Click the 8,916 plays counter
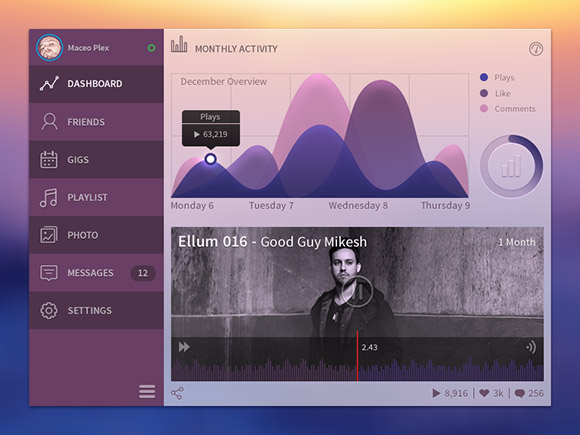 [x=450, y=393]
